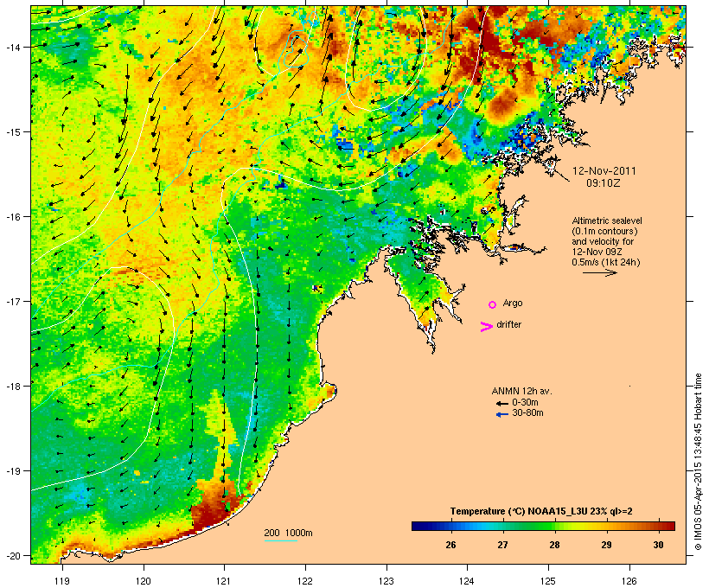The height and width of the screenshot is (588, 709).
Task: Click the -18 latitude axis label
Action: pos(12,386)
